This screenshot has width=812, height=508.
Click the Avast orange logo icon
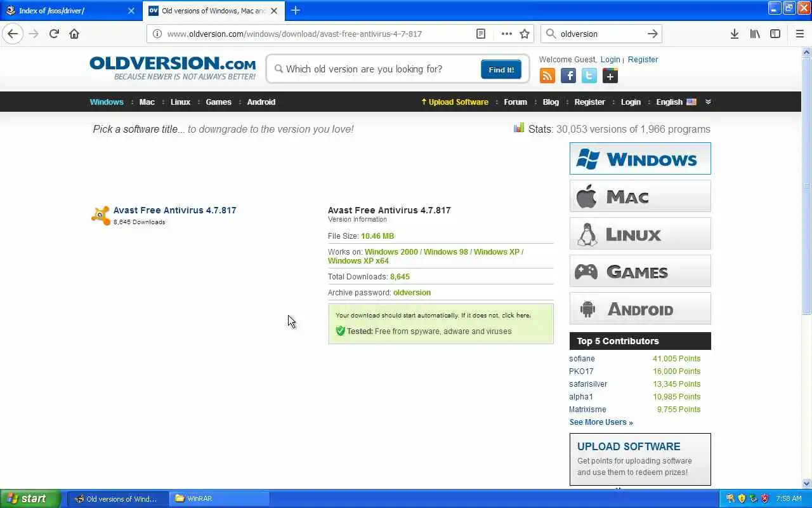[x=100, y=216]
